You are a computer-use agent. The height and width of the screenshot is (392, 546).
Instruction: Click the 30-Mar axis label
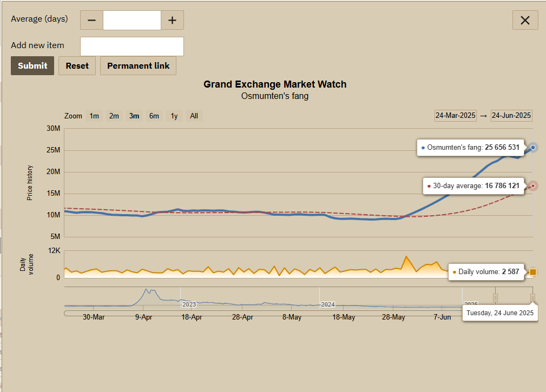click(94, 317)
